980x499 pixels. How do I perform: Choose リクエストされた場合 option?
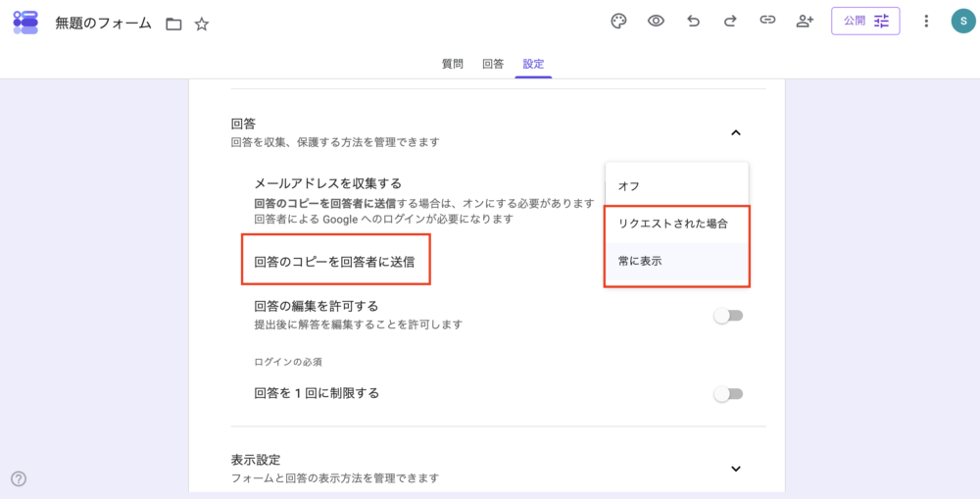(676, 224)
